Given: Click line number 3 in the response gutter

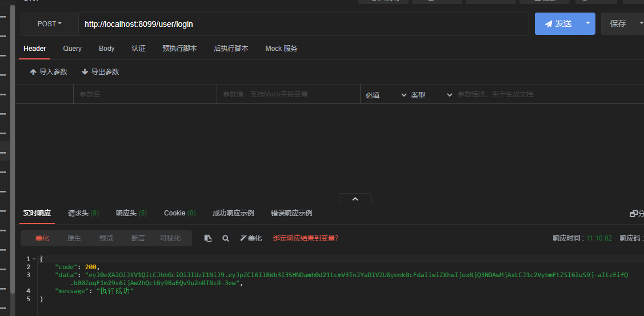Looking at the screenshot, I should click(29, 275).
